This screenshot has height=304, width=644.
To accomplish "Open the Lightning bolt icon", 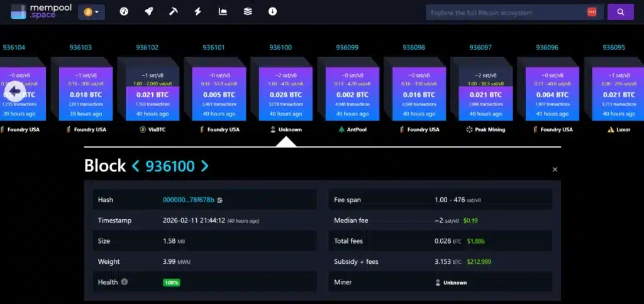I will pyautogui.click(x=198, y=11).
